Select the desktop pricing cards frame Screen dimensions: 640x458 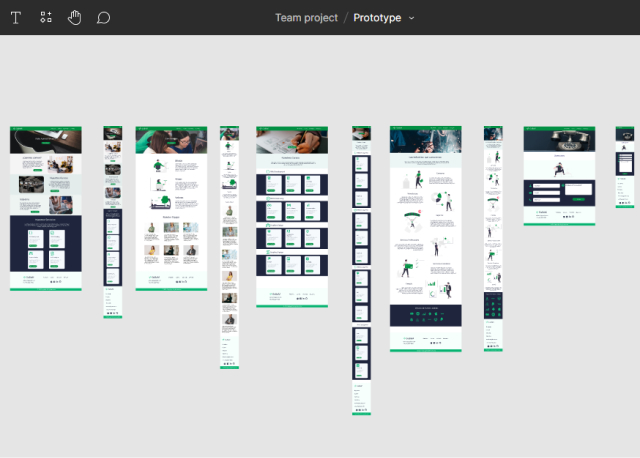point(292,217)
